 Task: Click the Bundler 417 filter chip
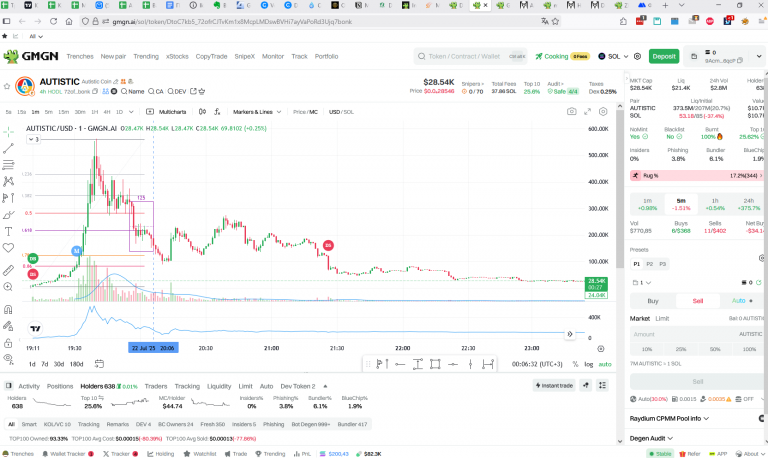click(352, 424)
